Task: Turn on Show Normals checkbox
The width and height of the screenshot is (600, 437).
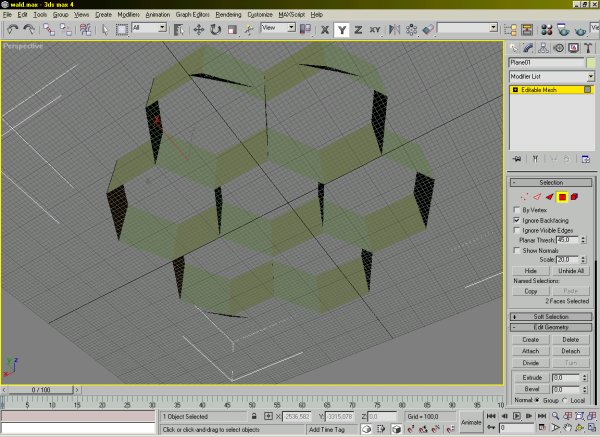Action: pos(516,250)
